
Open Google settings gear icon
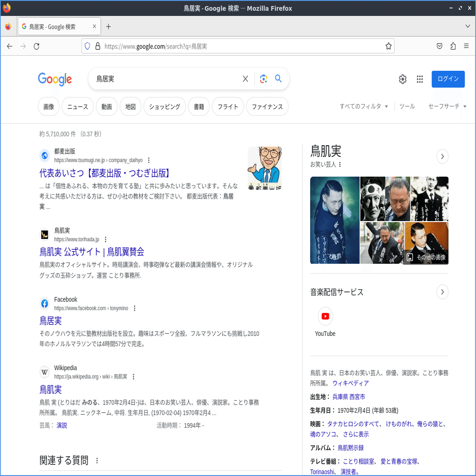(402, 79)
